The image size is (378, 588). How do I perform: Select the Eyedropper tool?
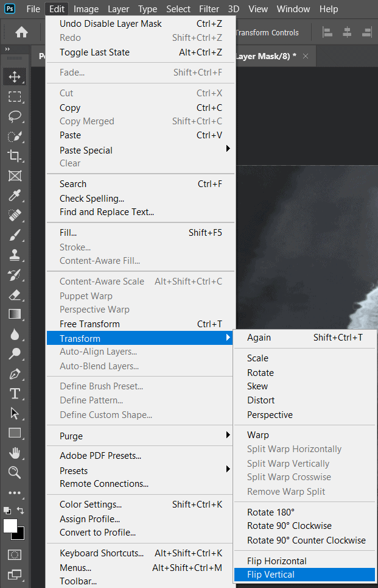pyautogui.click(x=15, y=196)
